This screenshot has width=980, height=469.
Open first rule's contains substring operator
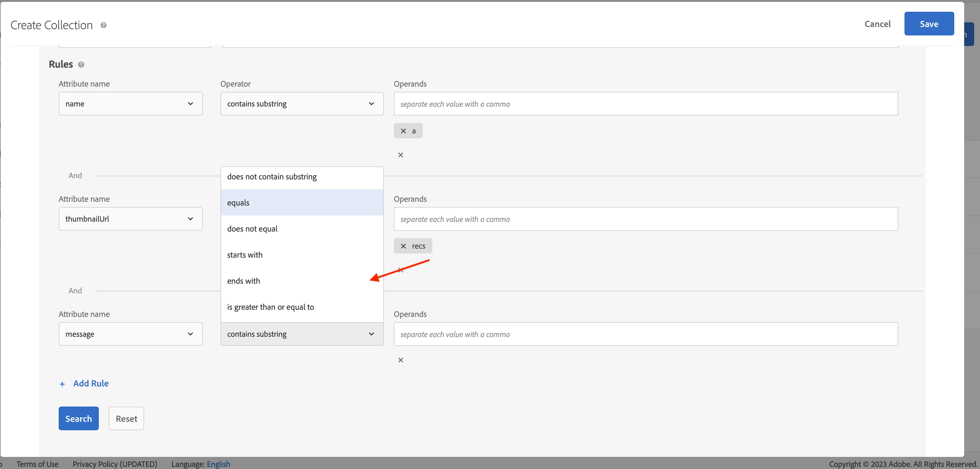point(302,104)
